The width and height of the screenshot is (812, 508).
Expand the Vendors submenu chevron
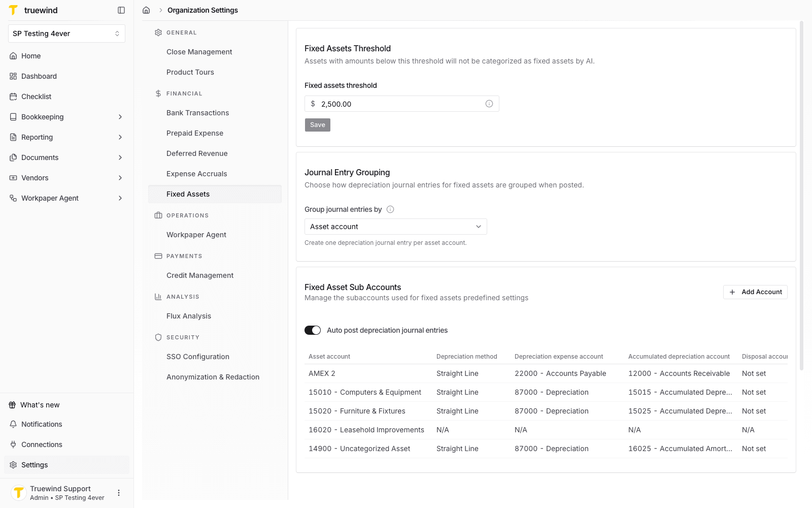(x=120, y=178)
